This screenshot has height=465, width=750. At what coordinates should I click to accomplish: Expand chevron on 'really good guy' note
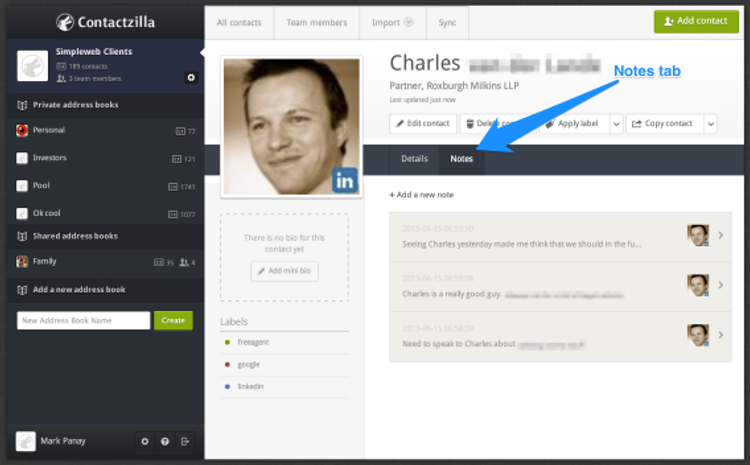tap(720, 285)
